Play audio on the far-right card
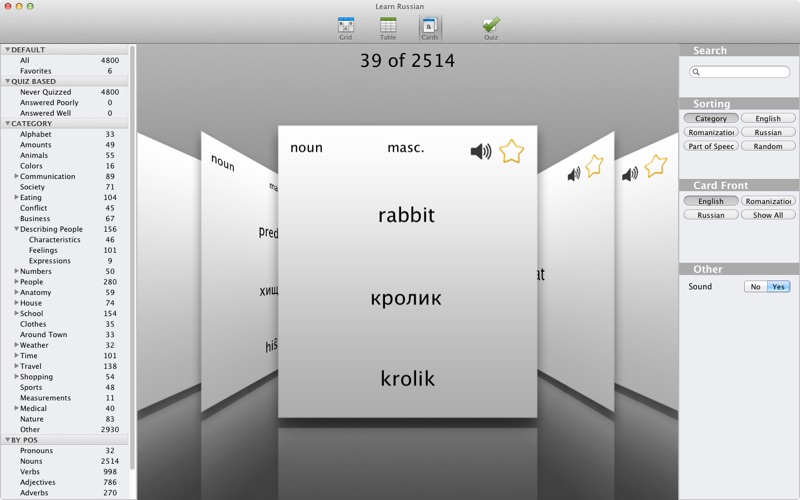Screen dimensions: 800x500 (x=630, y=174)
